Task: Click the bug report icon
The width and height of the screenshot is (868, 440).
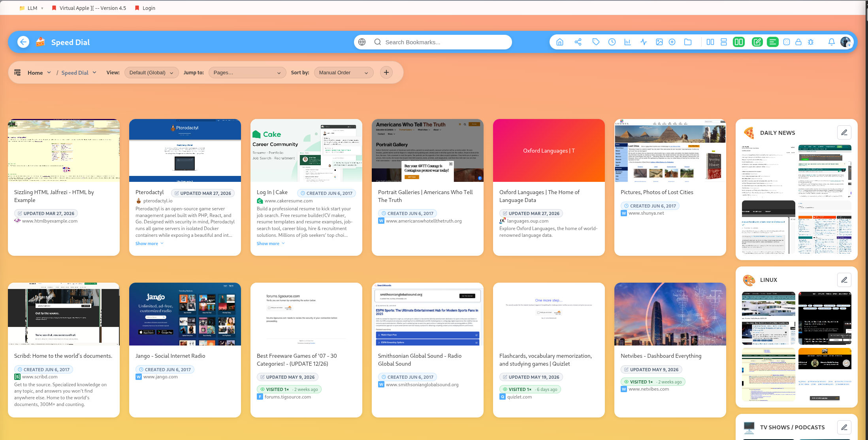Action: (x=811, y=42)
